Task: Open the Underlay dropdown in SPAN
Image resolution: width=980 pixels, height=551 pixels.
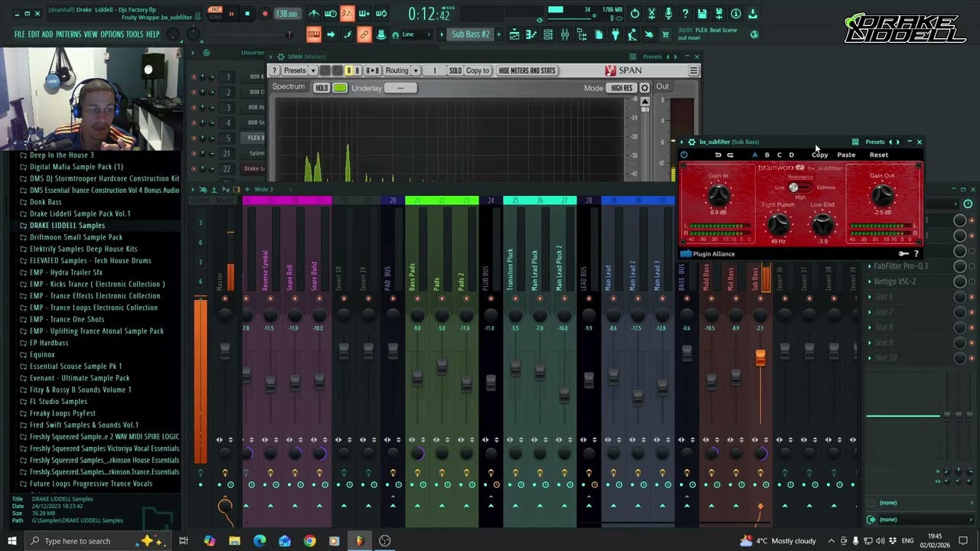Action: coord(400,88)
